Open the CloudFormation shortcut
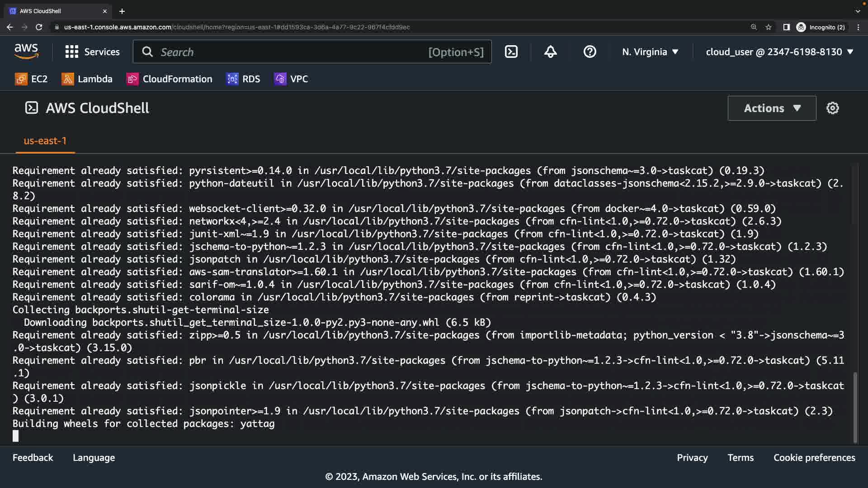The height and width of the screenshot is (488, 868). 170,79
